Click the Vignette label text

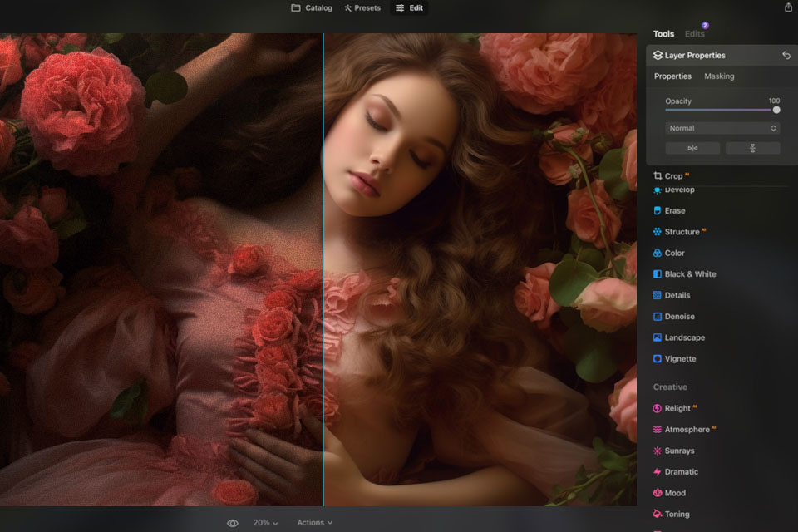[x=680, y=358]
